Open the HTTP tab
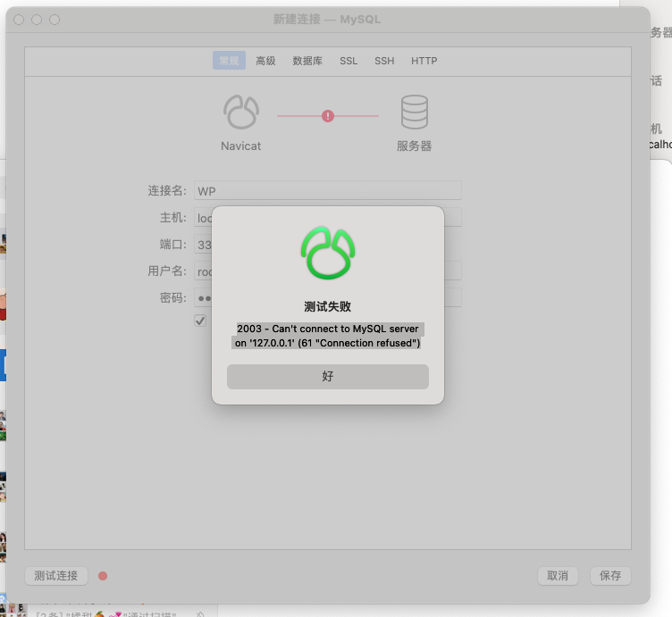 point(424,61)
